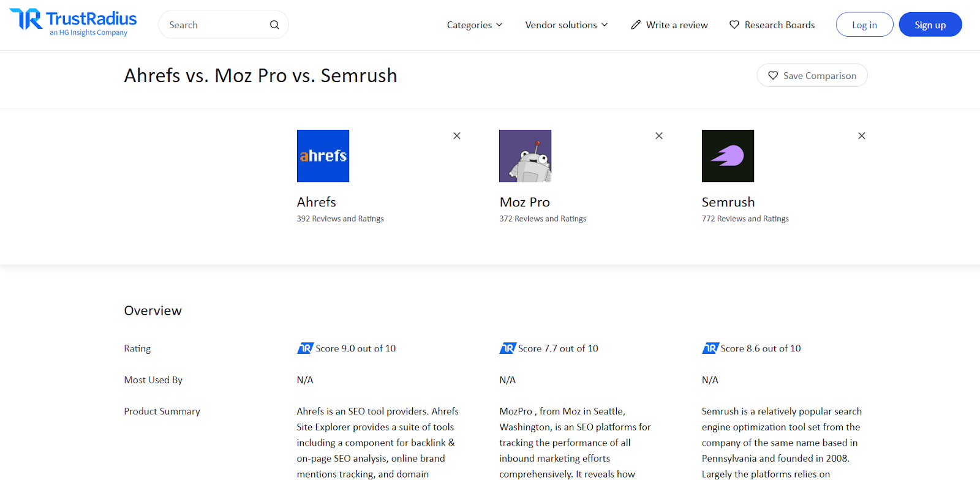This screenshot has height=480, width=980.
Task: Save this comparison
Action: [x=812, y=75]
